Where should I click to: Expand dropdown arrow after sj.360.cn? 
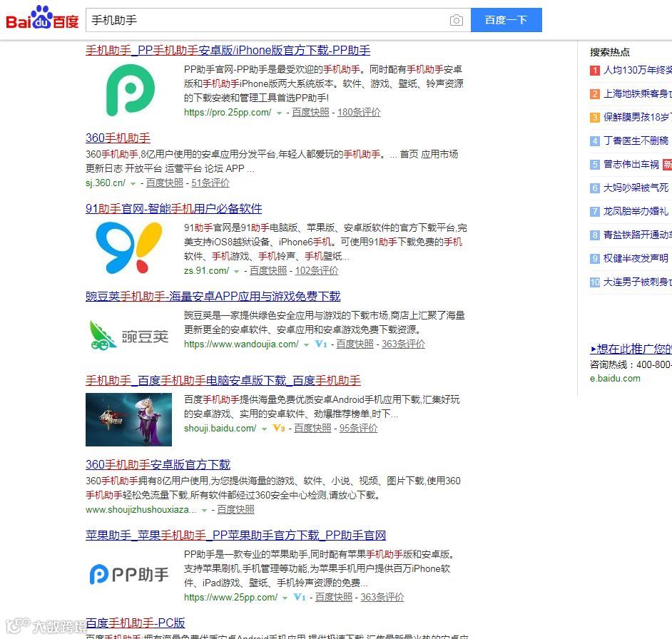pos(133,184)
